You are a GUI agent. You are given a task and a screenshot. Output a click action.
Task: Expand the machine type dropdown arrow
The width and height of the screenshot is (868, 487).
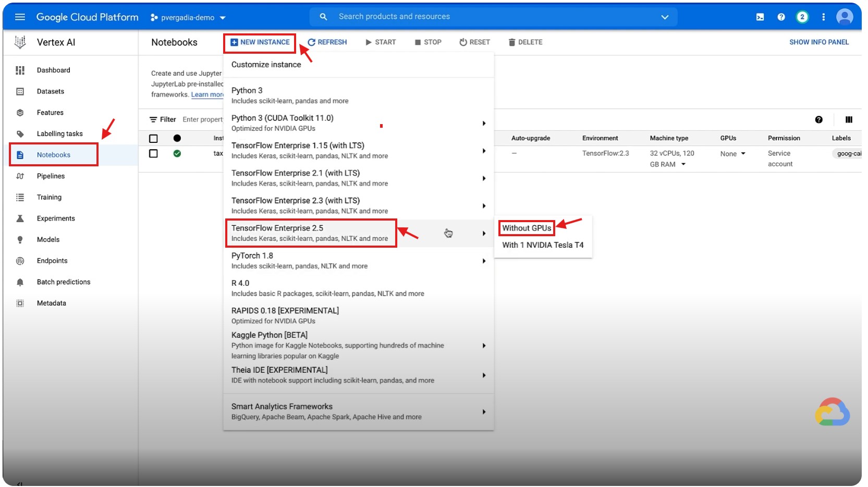[683, 164]
